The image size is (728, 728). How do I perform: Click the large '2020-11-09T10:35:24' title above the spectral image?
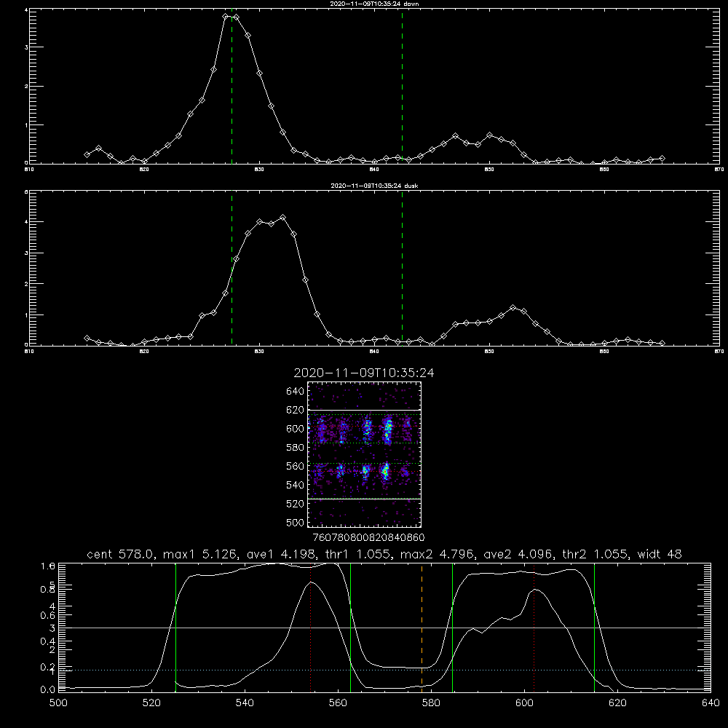pyautogui.click(x=364, y=373)
